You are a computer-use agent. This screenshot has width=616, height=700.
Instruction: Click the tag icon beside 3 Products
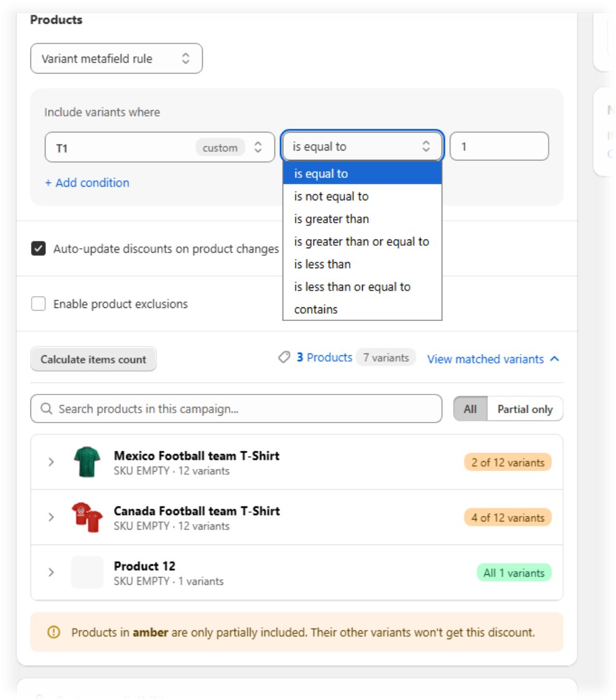(x=284, y=357)
